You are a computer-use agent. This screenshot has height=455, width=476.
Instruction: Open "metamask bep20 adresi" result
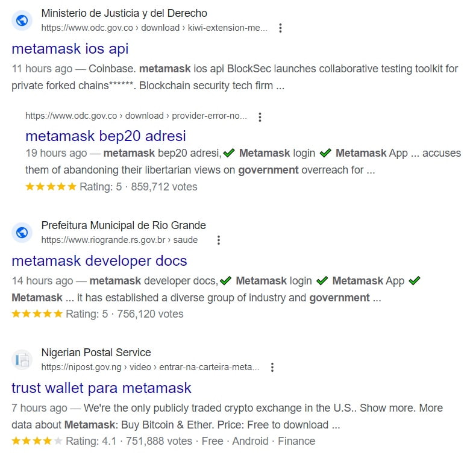point(105,136)
